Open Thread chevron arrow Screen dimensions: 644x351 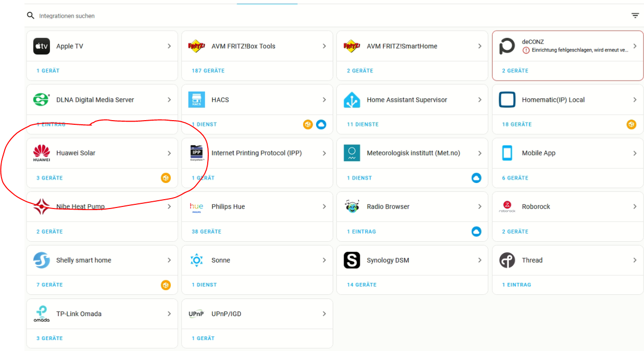(x=635, y=261)
